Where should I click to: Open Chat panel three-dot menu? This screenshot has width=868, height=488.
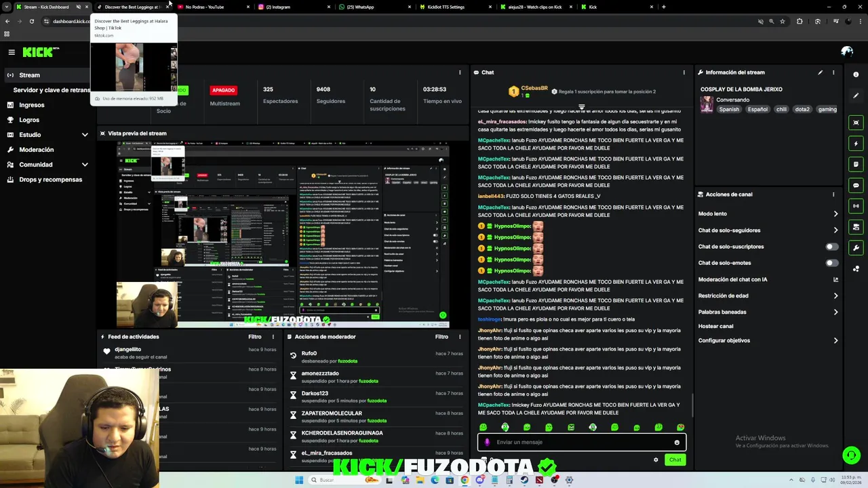(684, 73)
